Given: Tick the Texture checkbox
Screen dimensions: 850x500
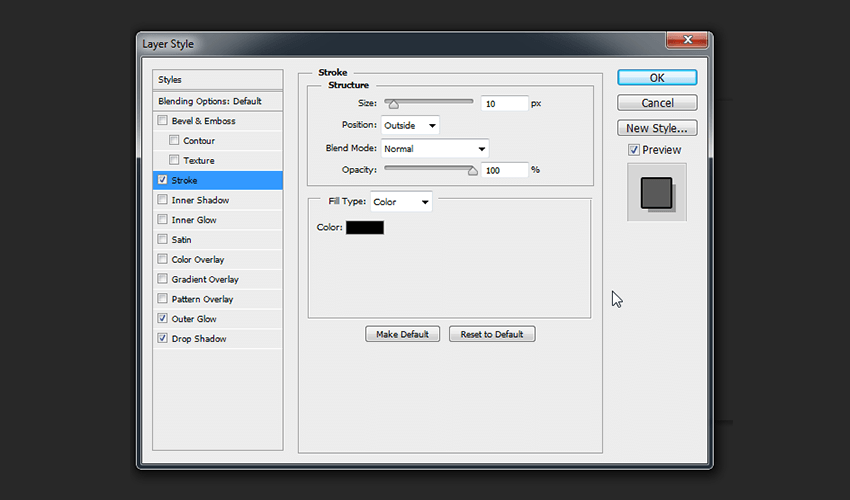Looking at the screenshot, I should (174, 160).
